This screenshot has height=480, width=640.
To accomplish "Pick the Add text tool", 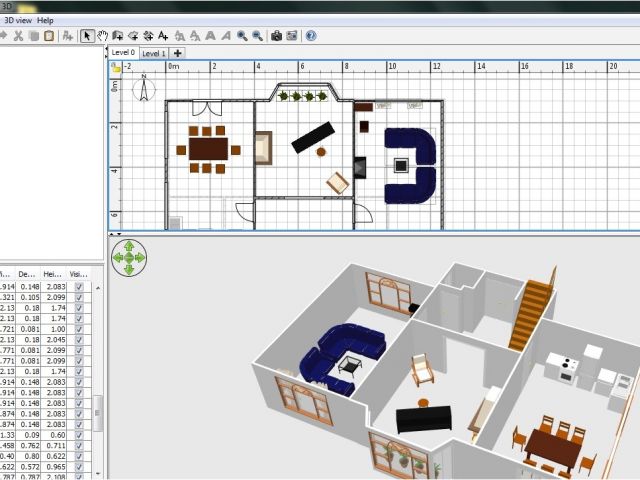I will pyautogui.click(x=163, y=36).
